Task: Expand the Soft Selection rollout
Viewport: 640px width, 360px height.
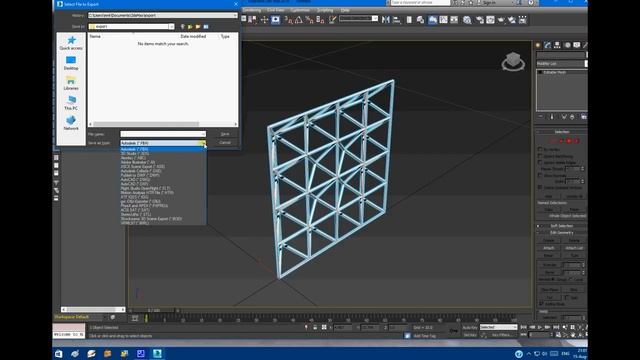Action: [x=562, y=226]
